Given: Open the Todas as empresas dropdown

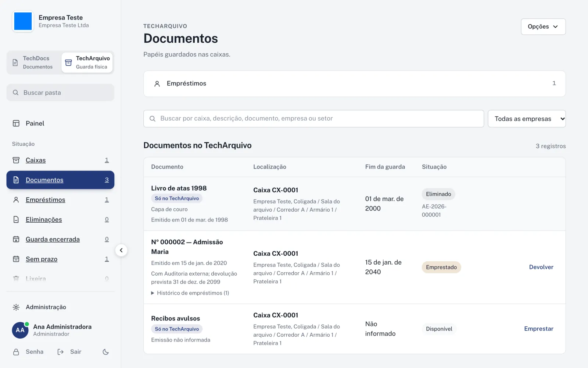Looking at the screenshot, I should tap(527, 118).
